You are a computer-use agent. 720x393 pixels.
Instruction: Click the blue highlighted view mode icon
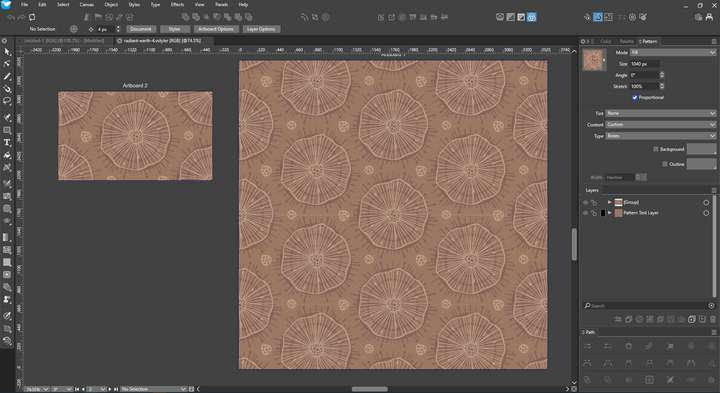pos(531,17)
